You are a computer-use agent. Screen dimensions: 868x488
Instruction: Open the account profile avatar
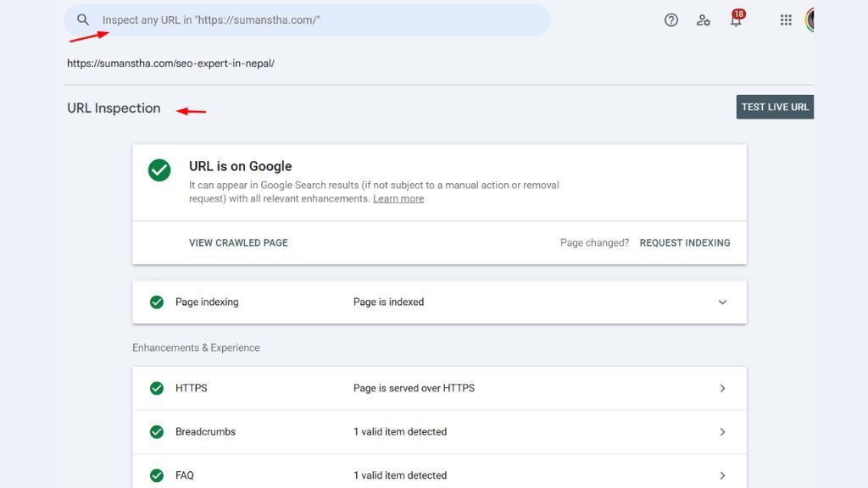click(x=810, y=20)
